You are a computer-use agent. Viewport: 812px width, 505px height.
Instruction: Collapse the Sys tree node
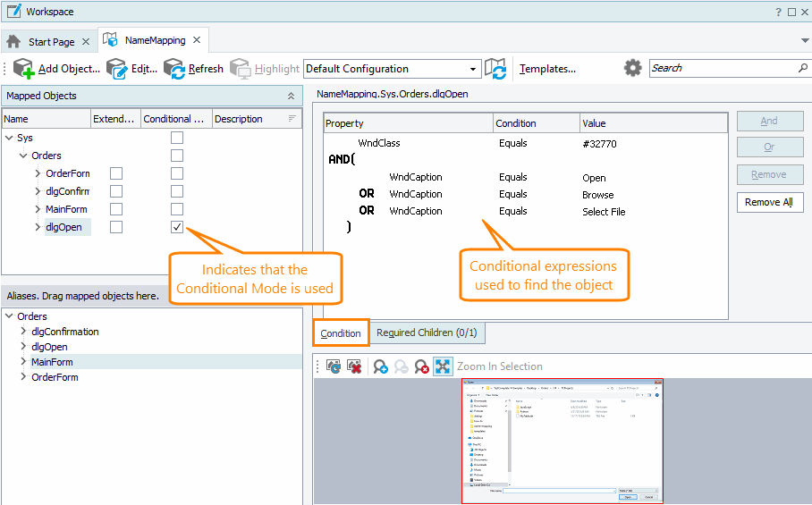[9, 138]
